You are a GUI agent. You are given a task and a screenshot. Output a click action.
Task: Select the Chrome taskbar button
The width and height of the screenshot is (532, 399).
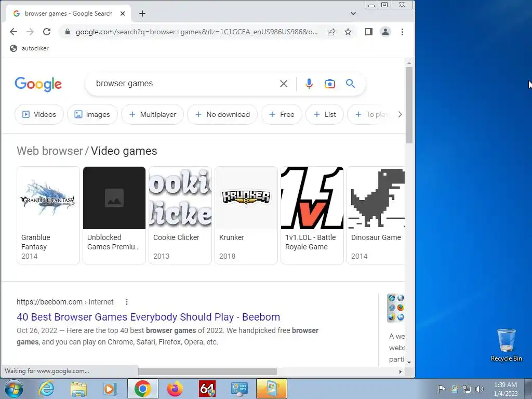(142, 389)
